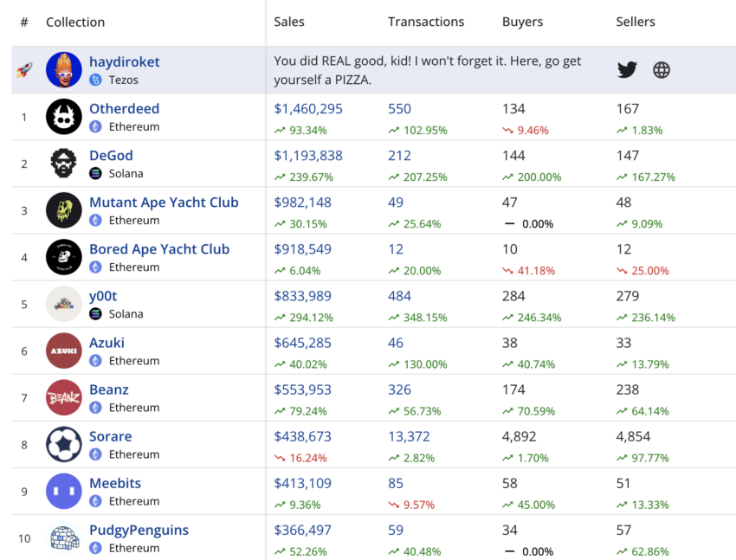Open the haydiroket collection link

[x=125, y=62]
